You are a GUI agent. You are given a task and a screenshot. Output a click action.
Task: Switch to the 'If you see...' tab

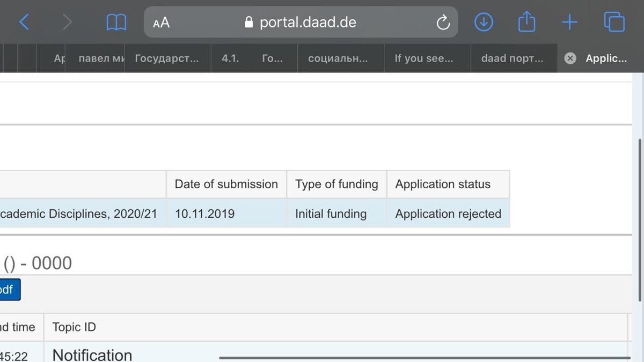(424, 58)
